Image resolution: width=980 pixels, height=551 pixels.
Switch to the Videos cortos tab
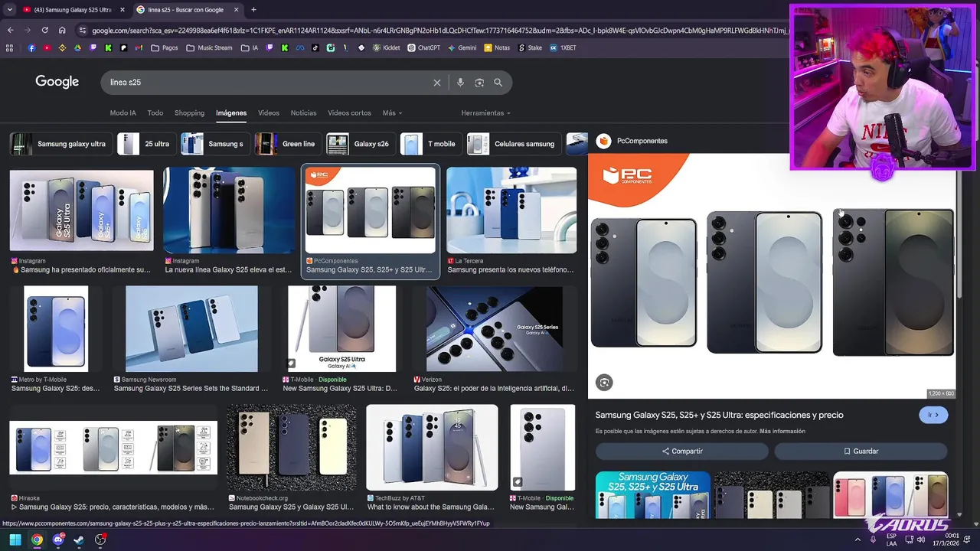tap(349, 112)
